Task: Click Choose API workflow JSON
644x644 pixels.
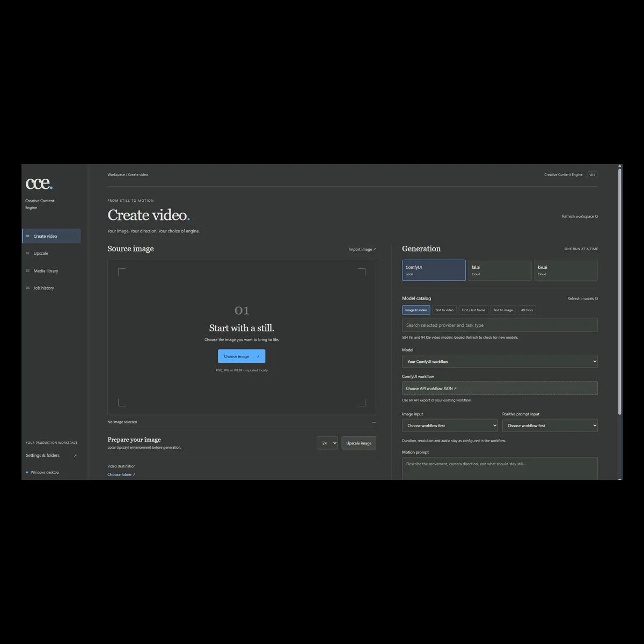Action: (x=500, y=389)
